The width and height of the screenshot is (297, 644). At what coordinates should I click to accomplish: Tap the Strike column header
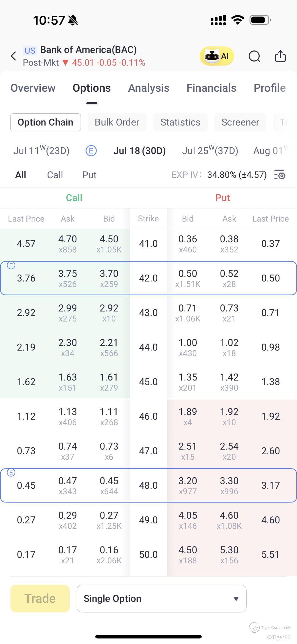point(148,219)
